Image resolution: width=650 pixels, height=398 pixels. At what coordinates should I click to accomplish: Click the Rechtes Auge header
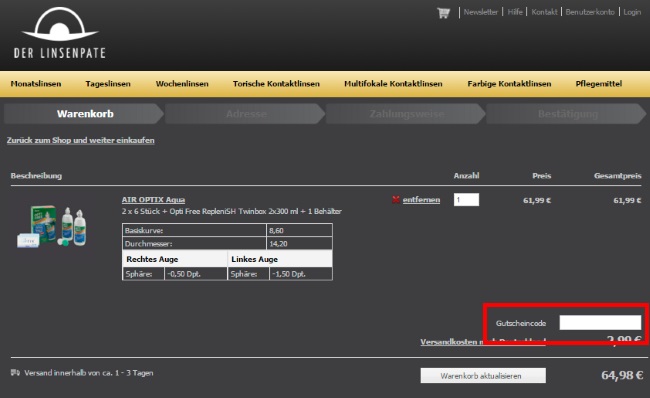tap(152, 259)
